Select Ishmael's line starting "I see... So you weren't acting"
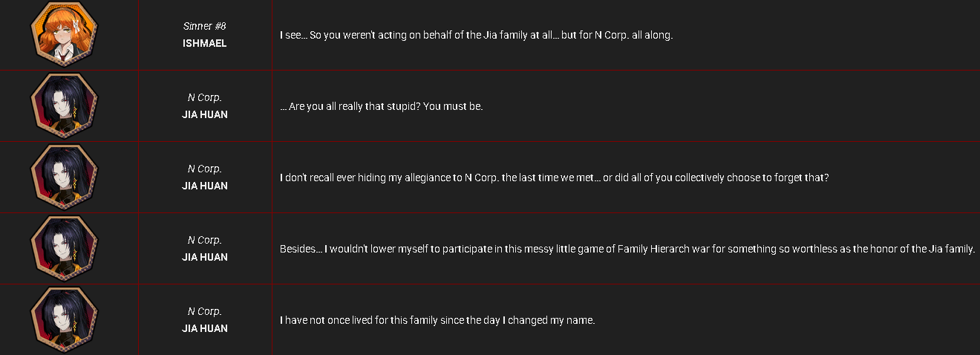 point(476,35)
